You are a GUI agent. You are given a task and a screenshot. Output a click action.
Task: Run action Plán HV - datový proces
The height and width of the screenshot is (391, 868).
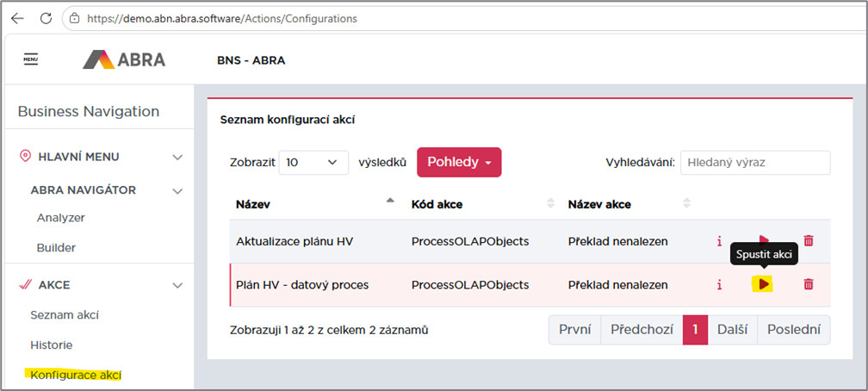[x=763, y=284]
